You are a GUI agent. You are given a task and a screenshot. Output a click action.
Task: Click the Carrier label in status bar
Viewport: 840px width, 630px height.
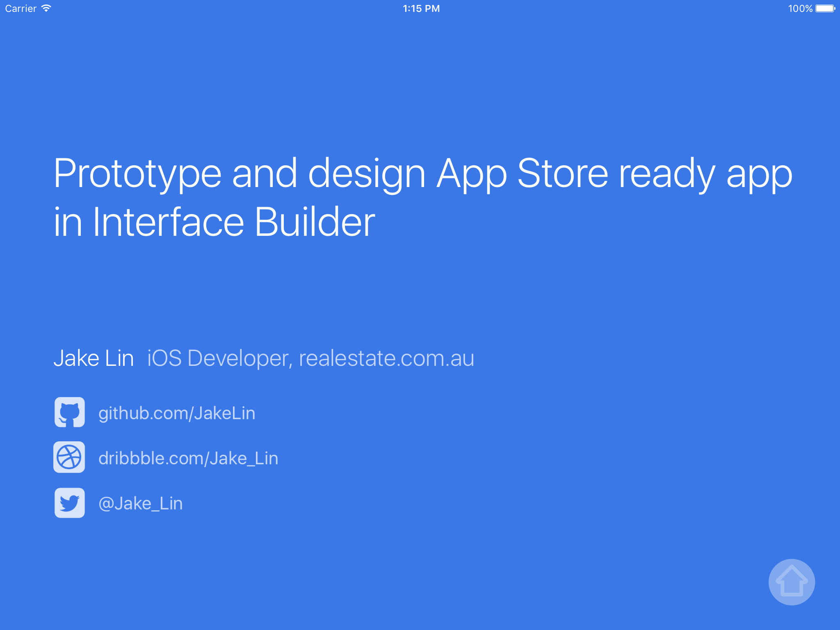click(21, 8)
